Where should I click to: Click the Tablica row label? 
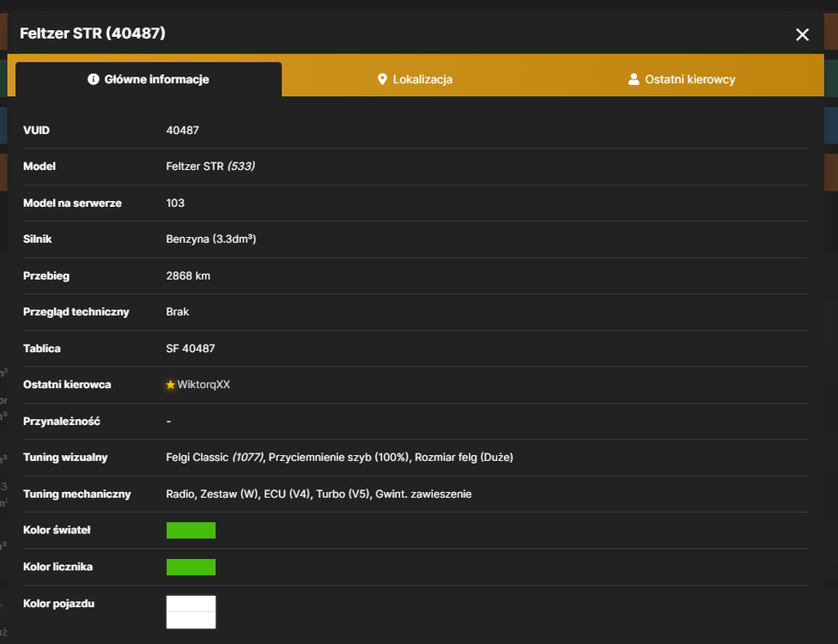point(42,349)
